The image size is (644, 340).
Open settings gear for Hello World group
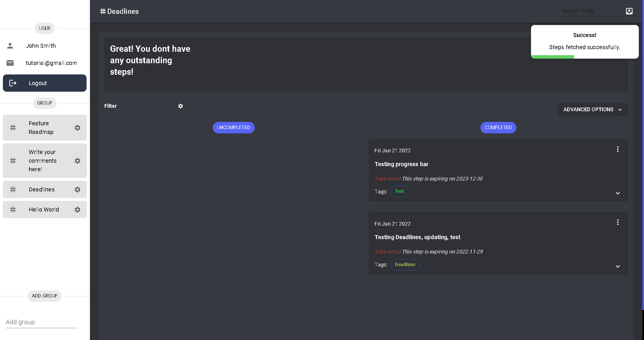(77, 210)
